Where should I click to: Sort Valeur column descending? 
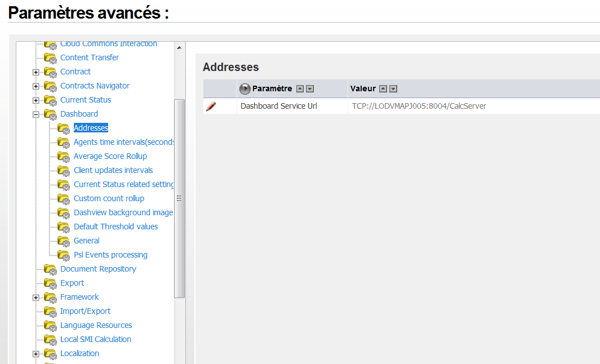point(393,89)
